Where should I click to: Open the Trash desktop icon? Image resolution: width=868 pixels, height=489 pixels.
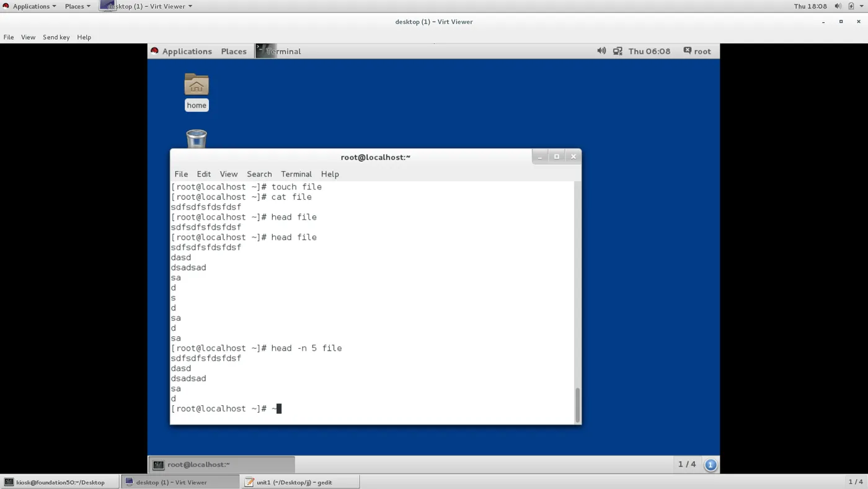[197, 138]
